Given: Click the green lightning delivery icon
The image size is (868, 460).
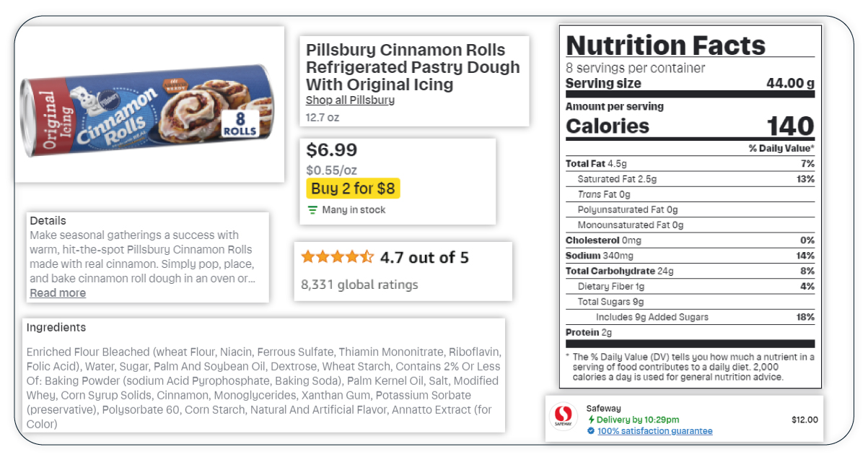Looking at the screenshot, I should point(591,420).
